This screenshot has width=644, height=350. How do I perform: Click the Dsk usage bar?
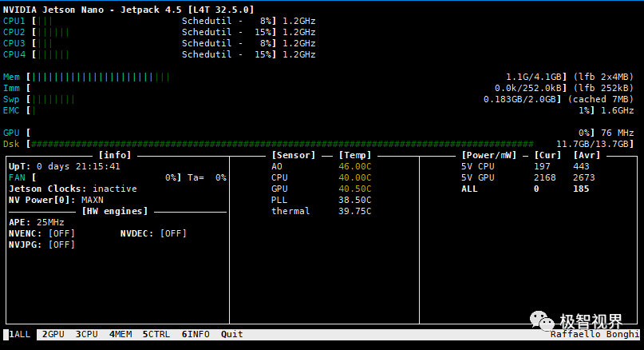pyautogui.click(x=282, y=144)
